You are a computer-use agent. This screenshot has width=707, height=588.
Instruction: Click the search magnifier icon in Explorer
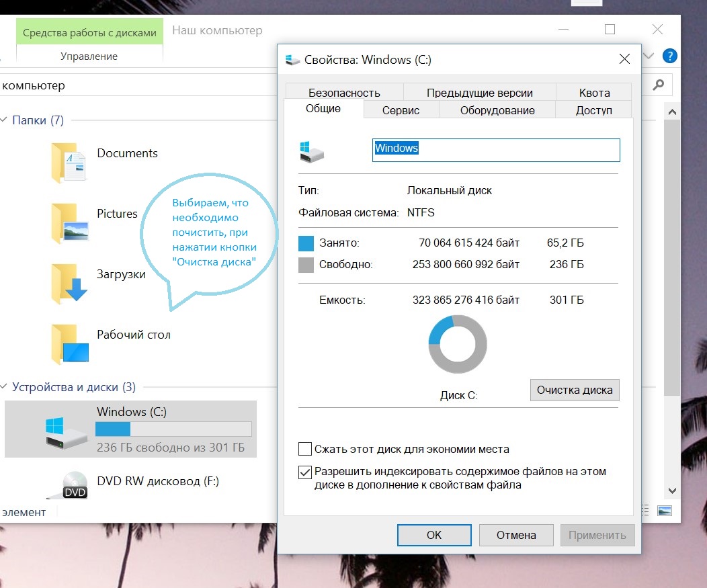pyautogui.click(x=659, y=84)
